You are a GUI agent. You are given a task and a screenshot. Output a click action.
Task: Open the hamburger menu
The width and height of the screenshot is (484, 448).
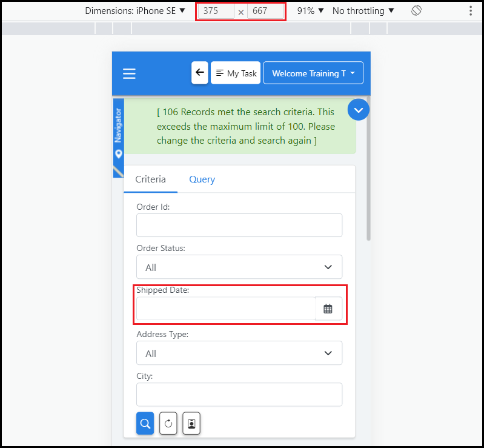129,73
